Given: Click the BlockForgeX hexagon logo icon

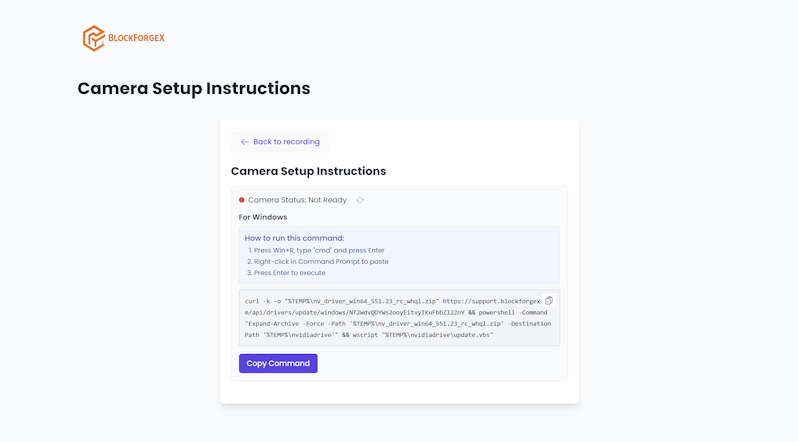Looking at the screenshot, I should tap(93, 38).
